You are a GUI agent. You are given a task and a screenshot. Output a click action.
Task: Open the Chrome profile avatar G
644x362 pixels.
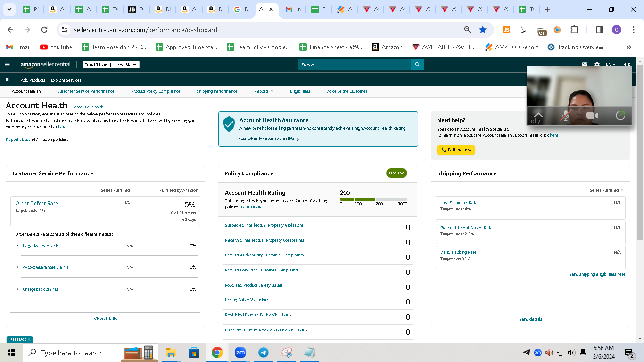[617, 30]
